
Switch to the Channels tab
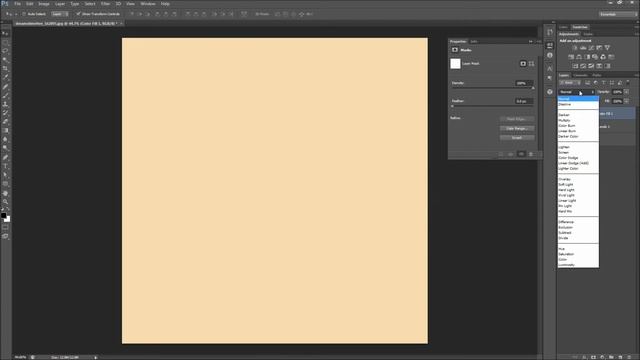click(580, 75)
